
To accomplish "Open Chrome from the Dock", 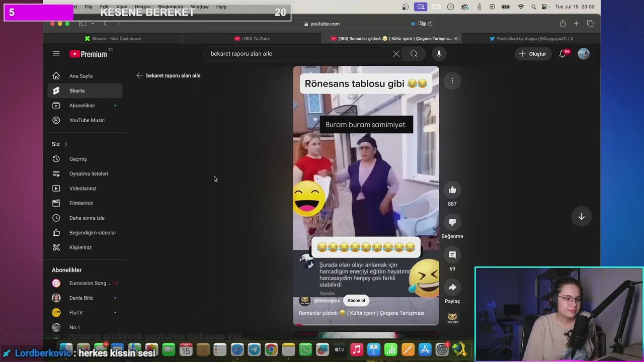I will [271, 349].
